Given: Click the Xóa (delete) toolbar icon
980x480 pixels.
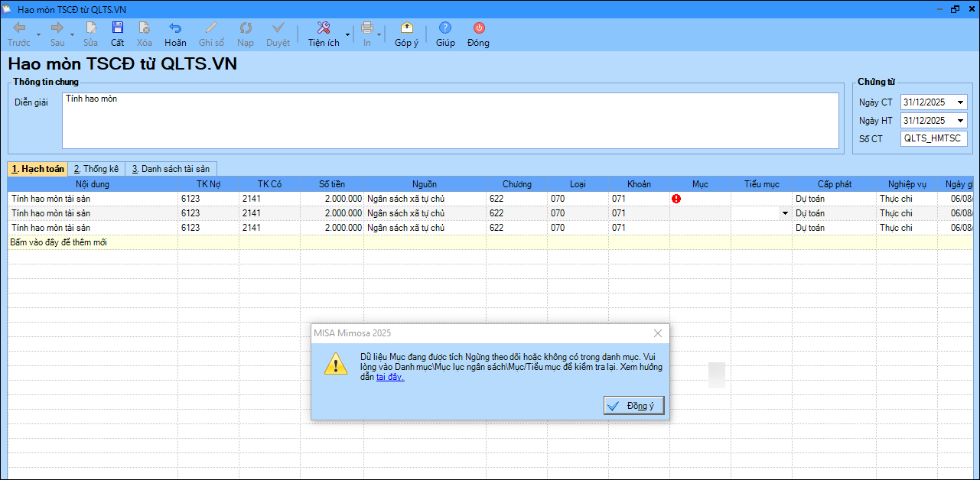Looking at the screenshot, I should (144, 28).
